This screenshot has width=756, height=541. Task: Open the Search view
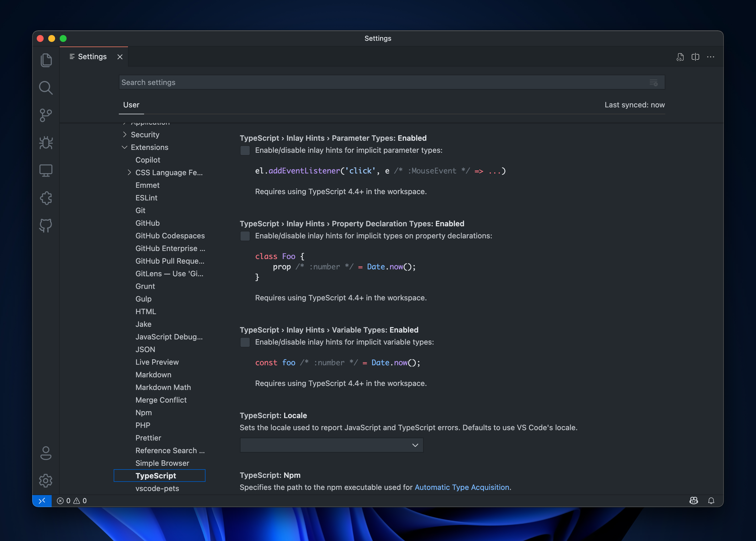click(x=46, y=88)
